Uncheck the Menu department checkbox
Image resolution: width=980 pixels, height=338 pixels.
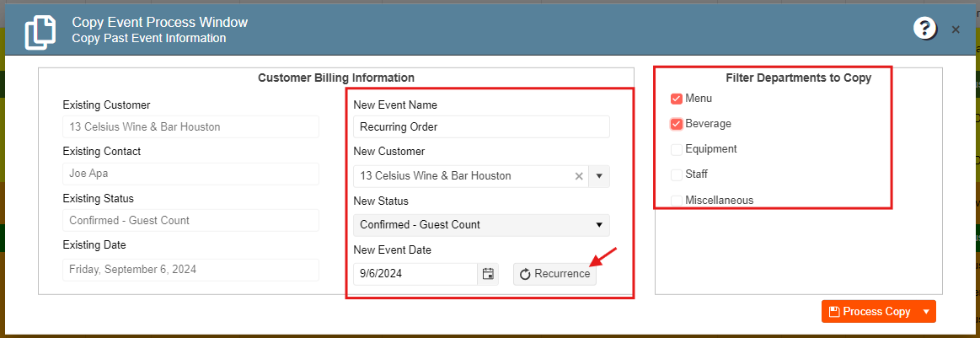[x=677, y=99]
